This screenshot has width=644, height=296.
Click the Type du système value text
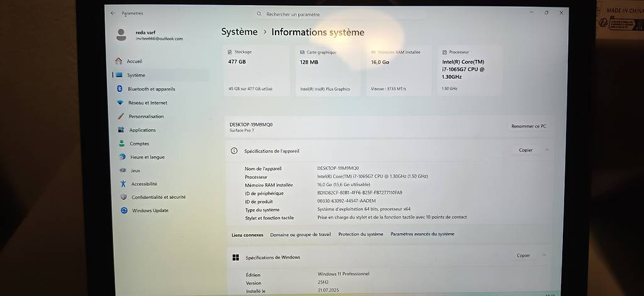point(364,209)
